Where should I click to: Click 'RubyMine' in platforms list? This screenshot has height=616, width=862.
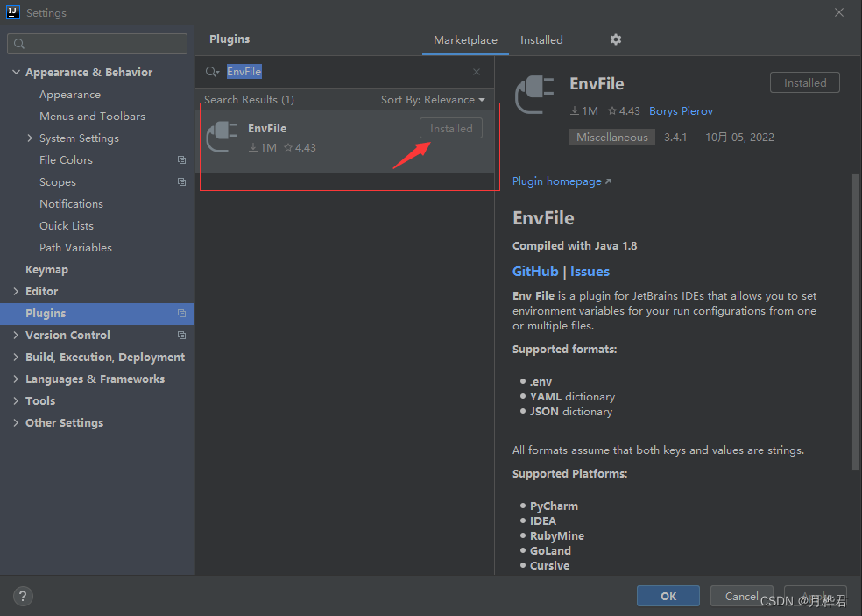point(557,535)
